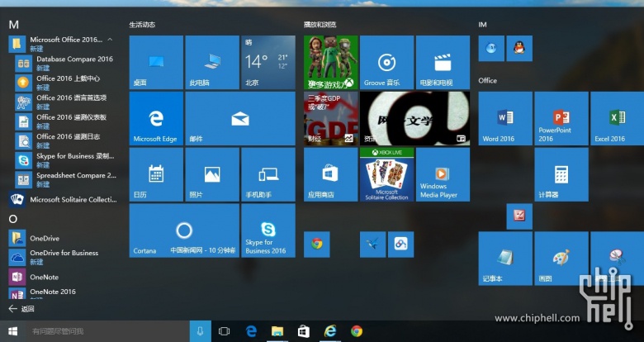Open Movies & TV (电影和电视) tile
Image resolution: width=644 pixels, height=342 pixels.
pos(443,63)
